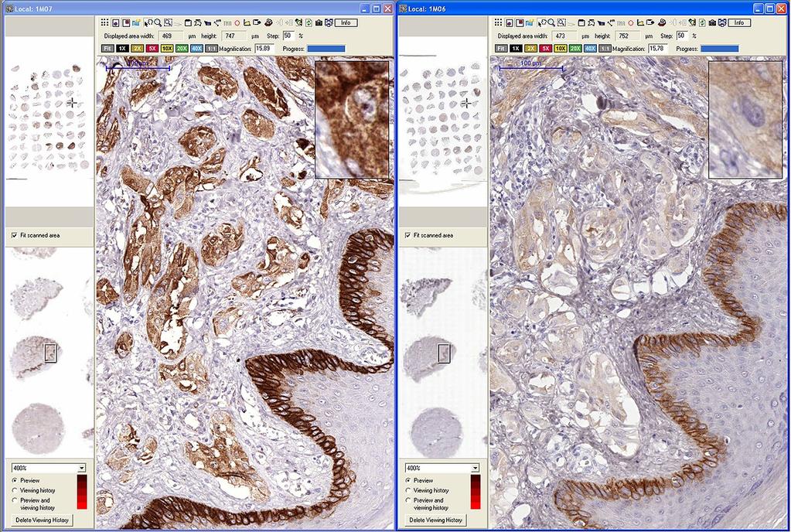Click Delete Viewing History in 1M07 window
Viewport: 791px width, 532px height.
pos(43,520)
